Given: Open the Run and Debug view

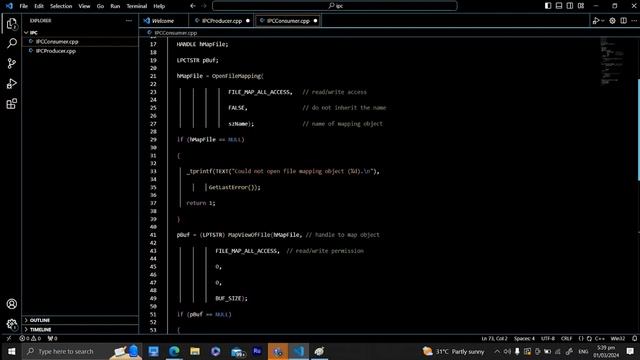Looking at the screenshot, I should 11,83.
